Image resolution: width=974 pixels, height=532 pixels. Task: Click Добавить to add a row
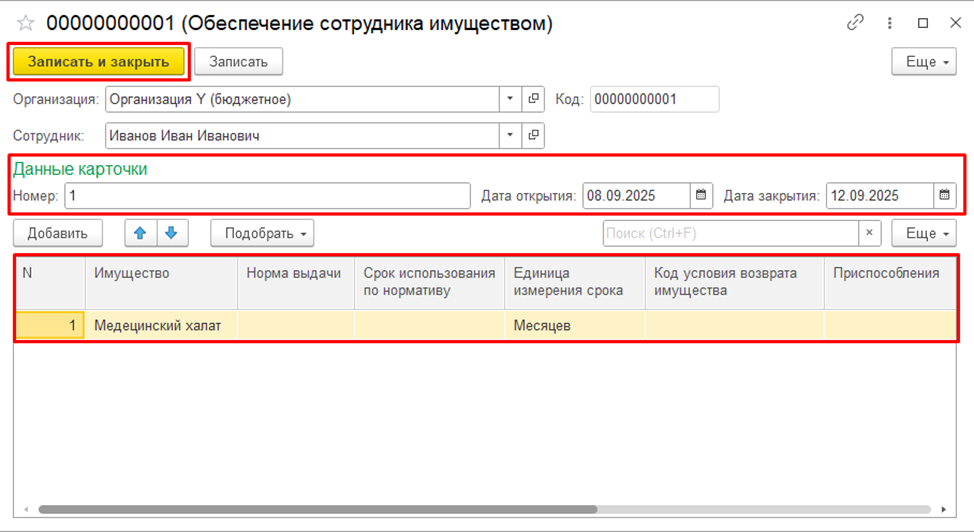tap(58, 233)
